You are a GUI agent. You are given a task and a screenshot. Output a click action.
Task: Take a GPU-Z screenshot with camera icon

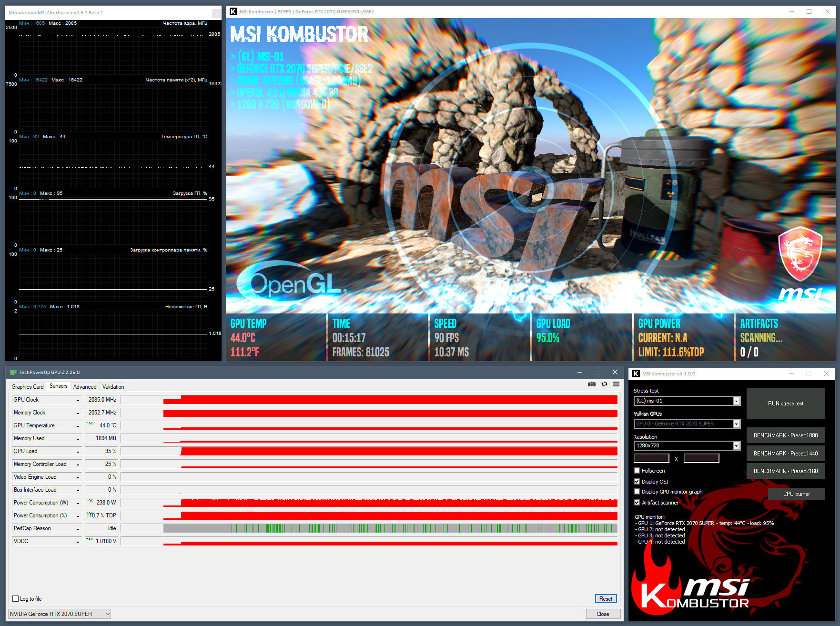(592, 384)
